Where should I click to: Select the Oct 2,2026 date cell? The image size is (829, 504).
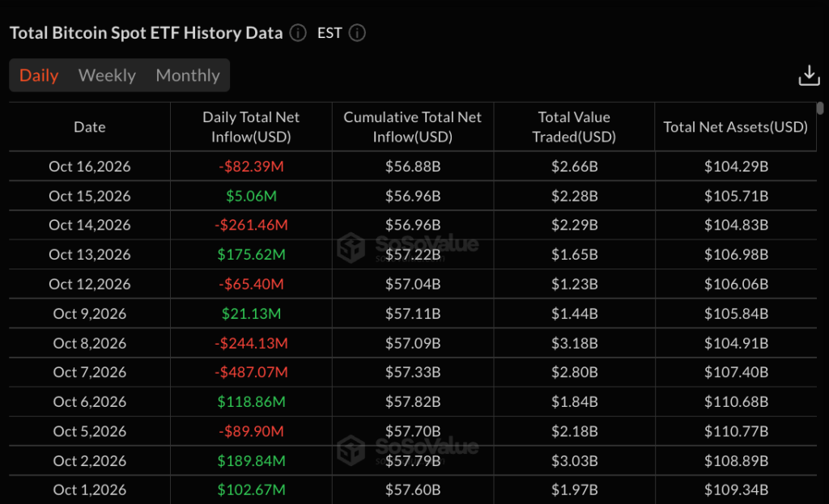90,461
